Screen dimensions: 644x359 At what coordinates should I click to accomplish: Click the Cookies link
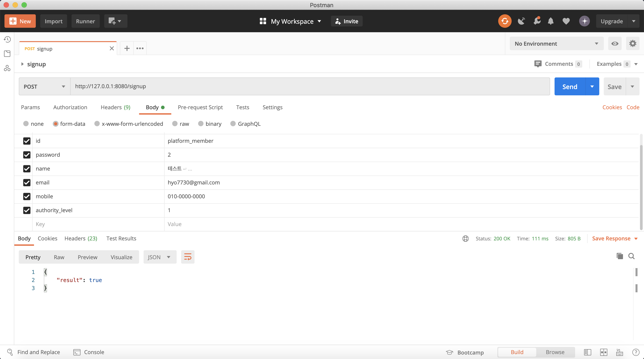click(x=612, y=107)
